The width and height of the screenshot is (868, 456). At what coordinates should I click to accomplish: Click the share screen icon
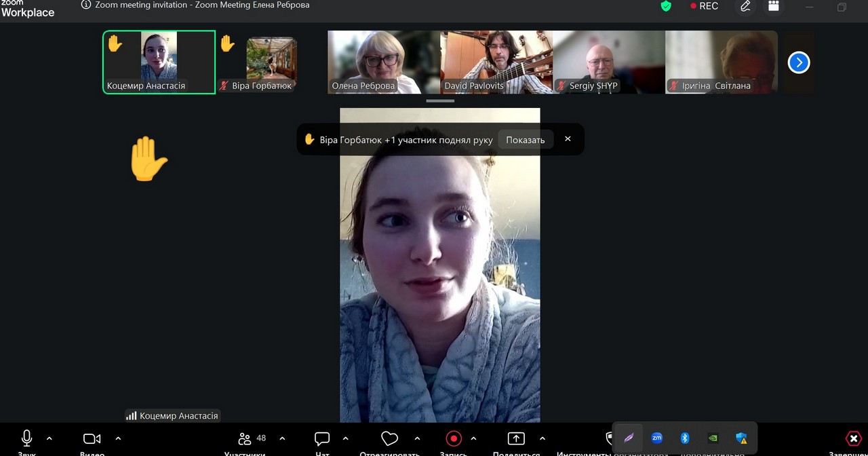[516, 438]
